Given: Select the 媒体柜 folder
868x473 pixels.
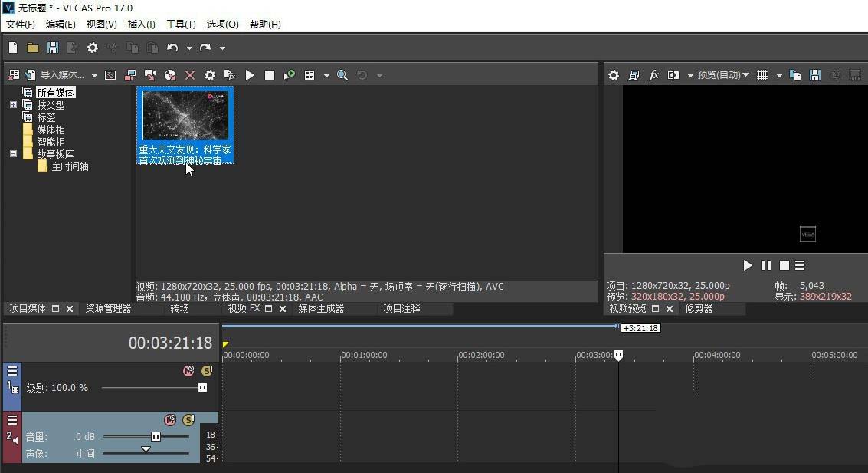Looking at the screenshot, I should pyautogui.click(x=51, y=130).
